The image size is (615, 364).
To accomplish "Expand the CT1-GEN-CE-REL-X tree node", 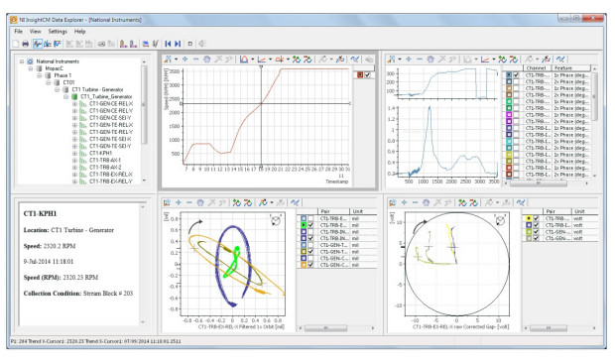I will pyautogui.click(x=74, y=103).
